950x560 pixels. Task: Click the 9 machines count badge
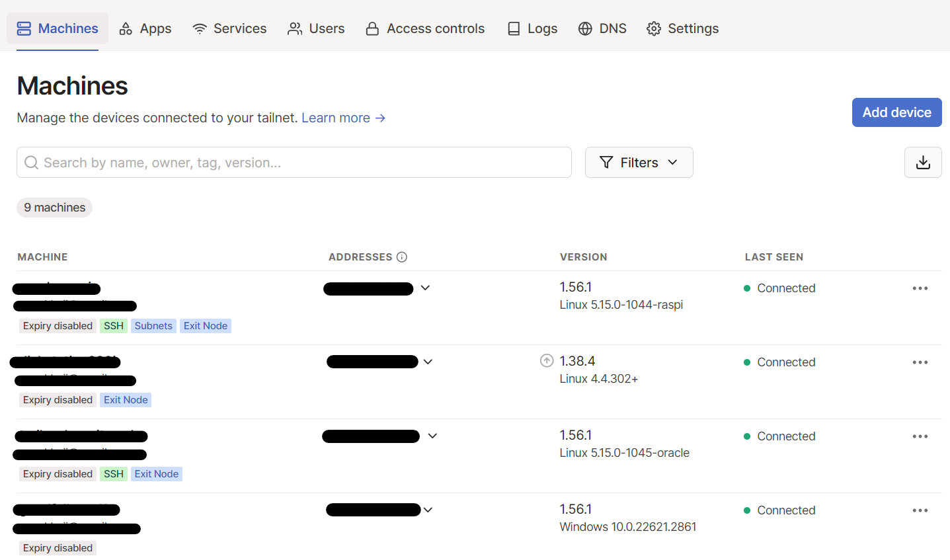pos(55,208)
